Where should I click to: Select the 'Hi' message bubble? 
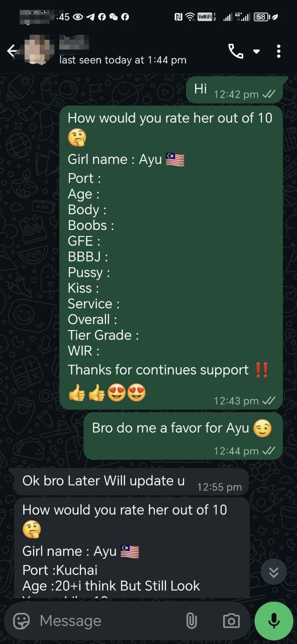235,91
